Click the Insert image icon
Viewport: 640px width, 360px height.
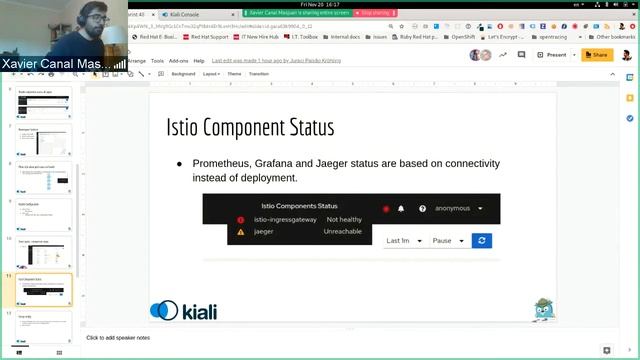[115, 74]
